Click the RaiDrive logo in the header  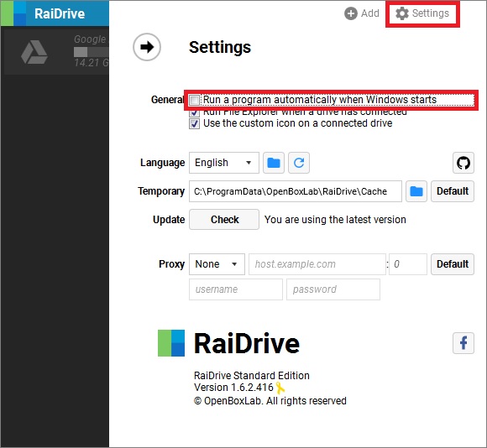(13, 13)
